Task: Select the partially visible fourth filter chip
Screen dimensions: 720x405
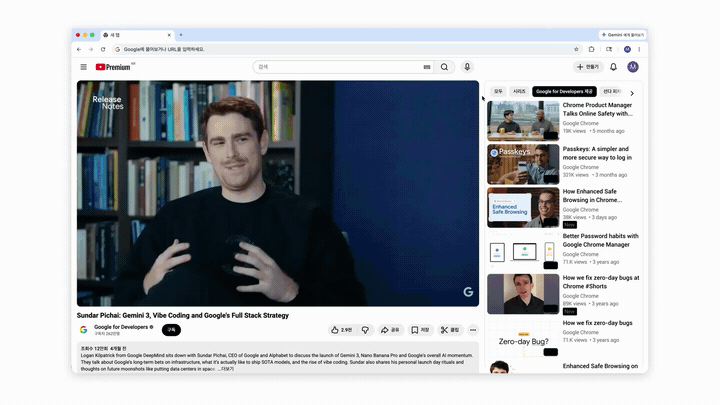Action: pos(611,91)
